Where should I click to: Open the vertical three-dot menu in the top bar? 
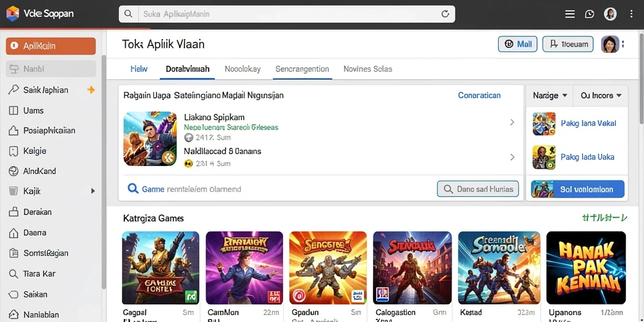coord(631,14)
